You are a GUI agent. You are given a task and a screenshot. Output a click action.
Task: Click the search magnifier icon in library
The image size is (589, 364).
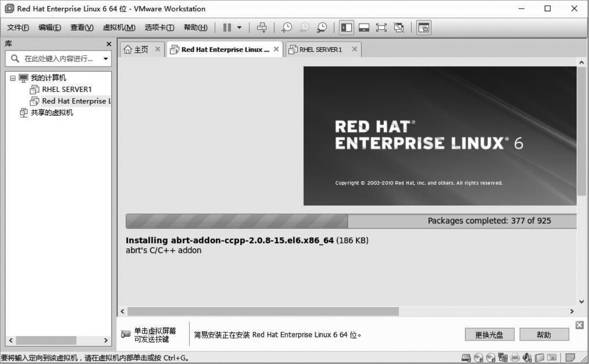point(15,59)
